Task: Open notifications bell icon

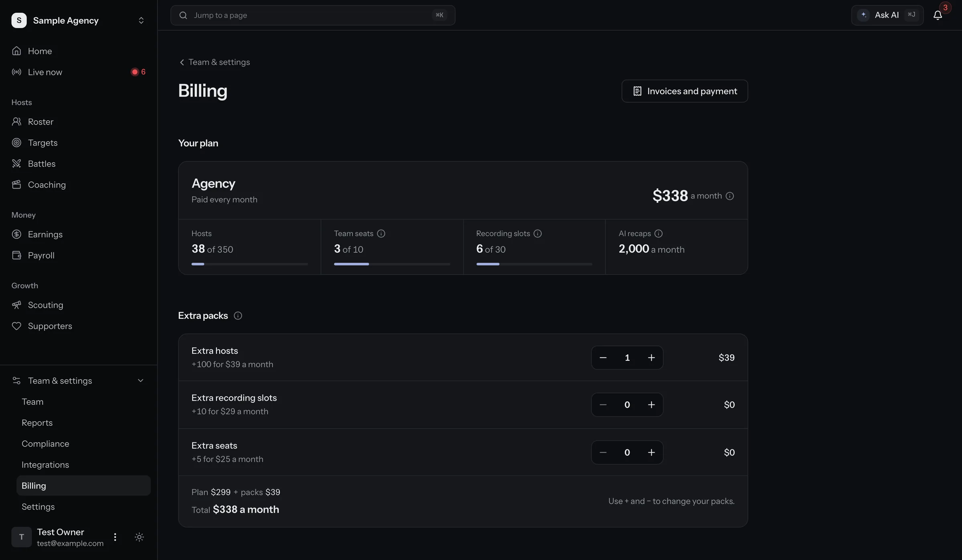Action: pos(938,15)
